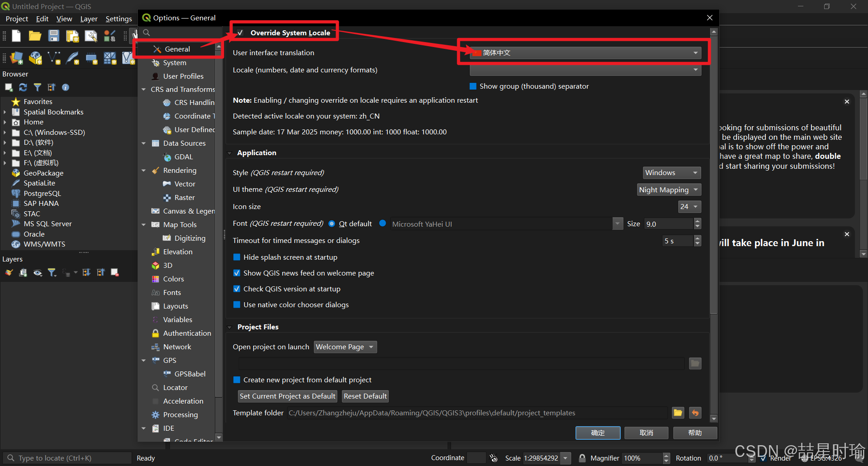The width and height of the screenshot is (868, 466).
Task: Open Locale formats dropdown
Action: click(585, 70)
